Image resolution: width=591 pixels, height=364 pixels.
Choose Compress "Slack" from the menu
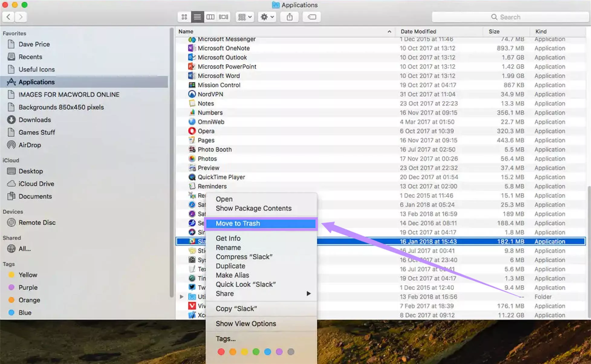pyautogui.click(x=244, y=256)
